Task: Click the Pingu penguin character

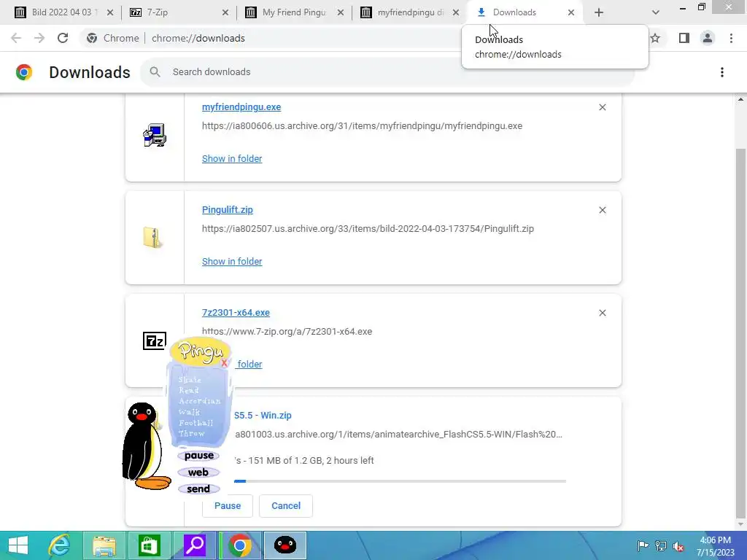Action: pos(144,446)
